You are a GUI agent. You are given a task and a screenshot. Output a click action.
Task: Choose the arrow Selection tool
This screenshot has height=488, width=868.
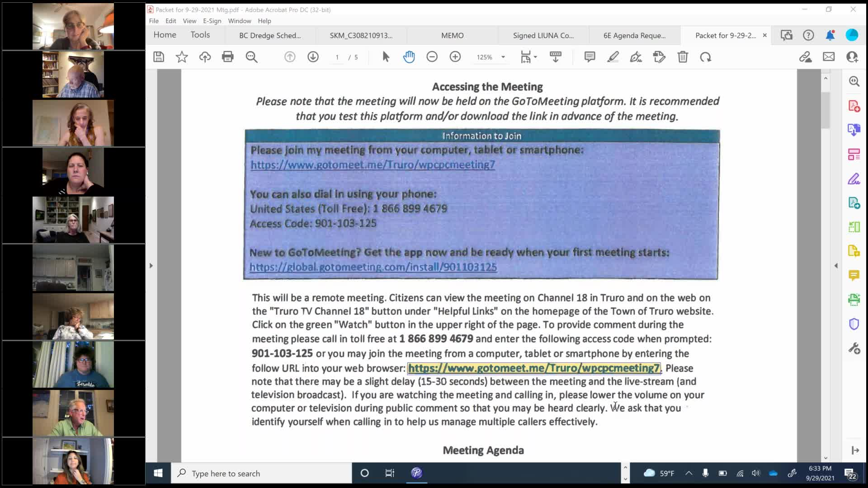(x=386, y=57)
